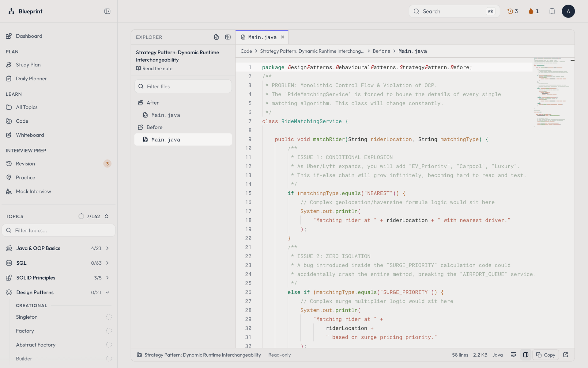Open the bookmarks icon
The width and height of the screenshot is (588, 368).
(x=552, y=11)
